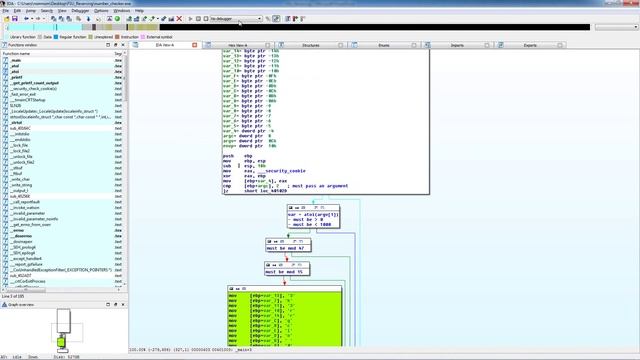
Task: Switch to the Exports tab
Action: pyautogui.click(x=530, y=45)
